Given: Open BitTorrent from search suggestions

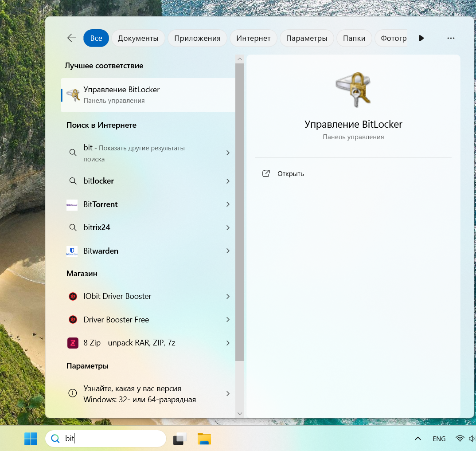Looking at the screenshot, I should pos(100,204).
